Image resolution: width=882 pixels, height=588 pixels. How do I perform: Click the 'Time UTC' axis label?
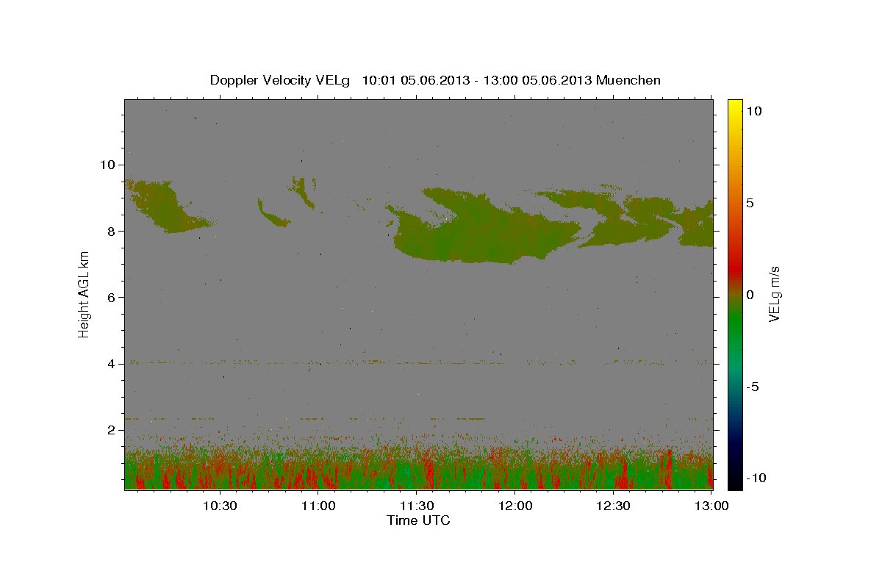(x=418, y=520)
